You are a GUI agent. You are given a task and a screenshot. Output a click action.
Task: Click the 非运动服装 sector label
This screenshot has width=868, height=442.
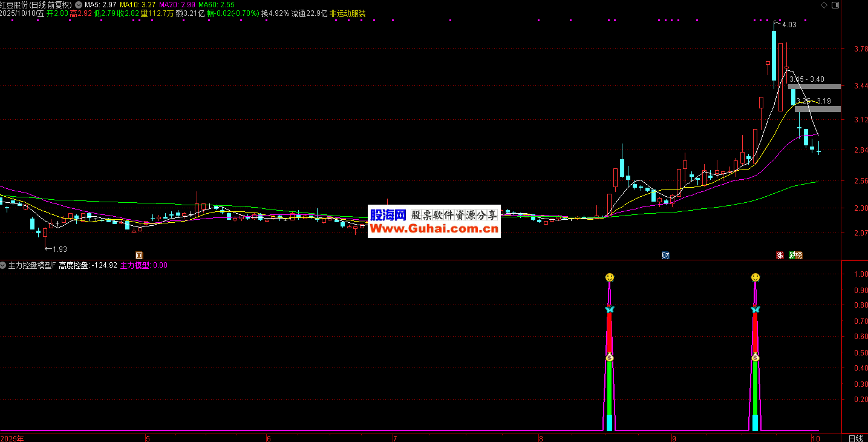tap(347, 13)
